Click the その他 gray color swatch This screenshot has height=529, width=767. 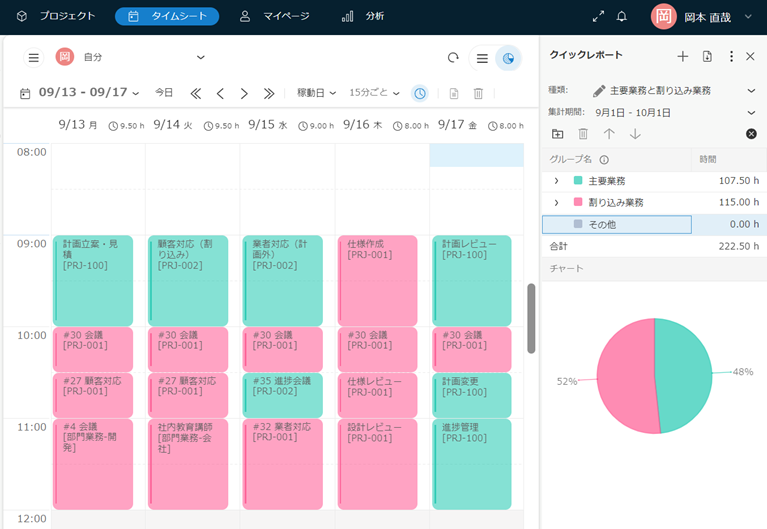coord(578,224)
